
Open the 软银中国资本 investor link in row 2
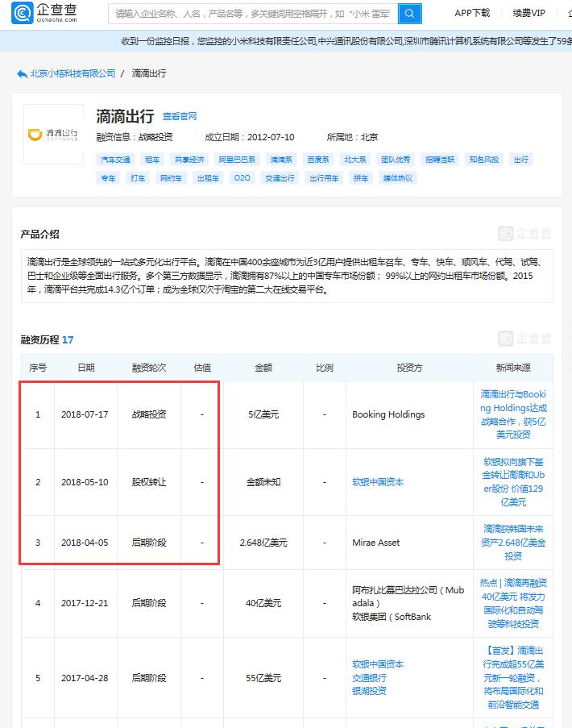point(378,482)
